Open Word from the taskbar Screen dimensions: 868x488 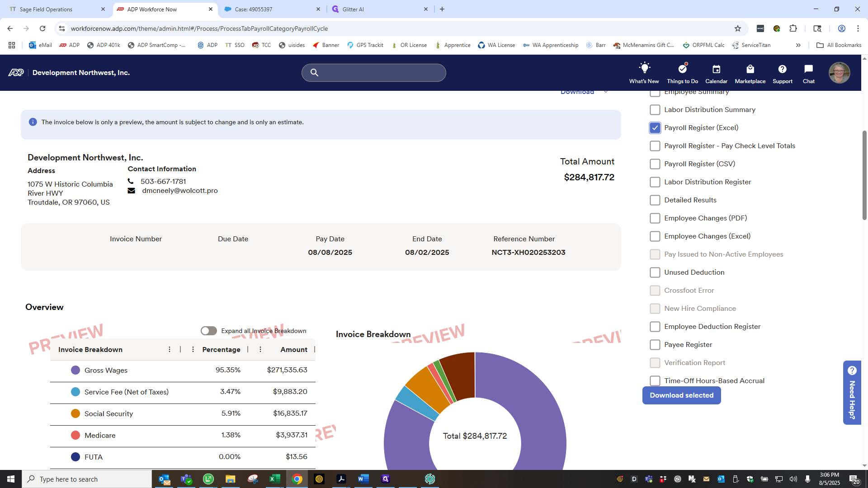point(363,479)
